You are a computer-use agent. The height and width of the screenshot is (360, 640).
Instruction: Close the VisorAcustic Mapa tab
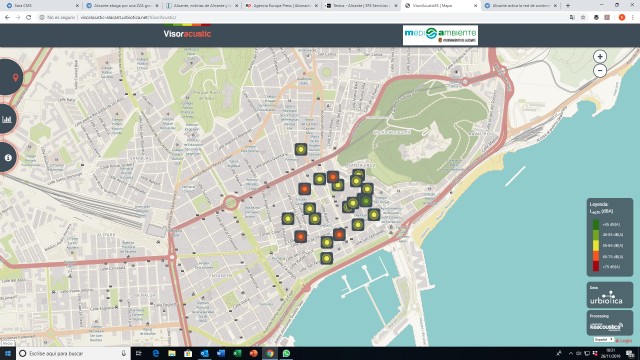coord(476,6)
